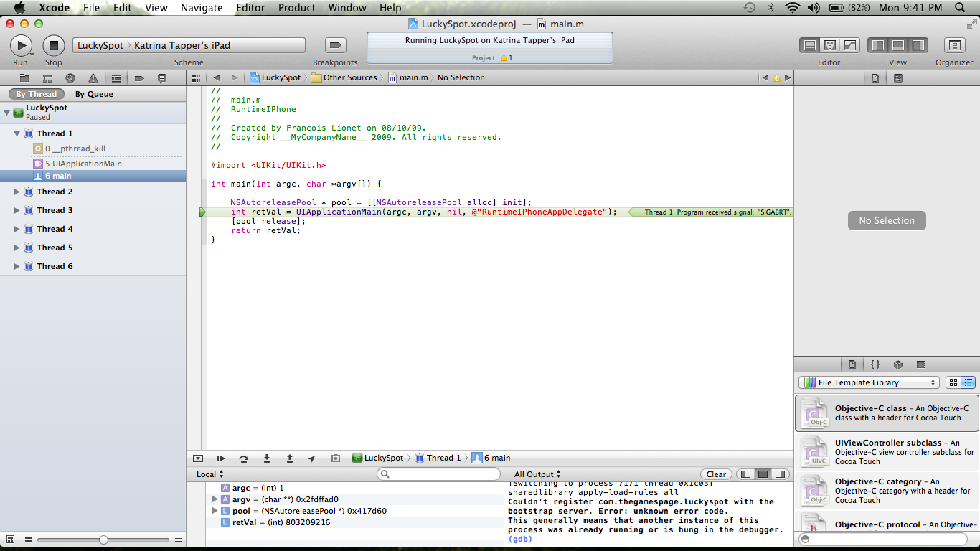Image resolution: width=980 pixels, height=551 pixels.
Task: Open the Quick Help inspector icon
Action: (898, 77)
